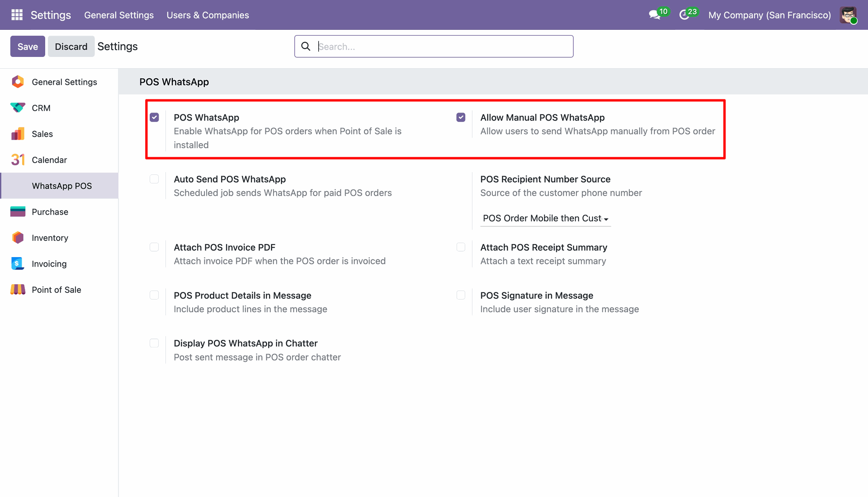Click the POS WhatsApp section heading

(174, 82)
